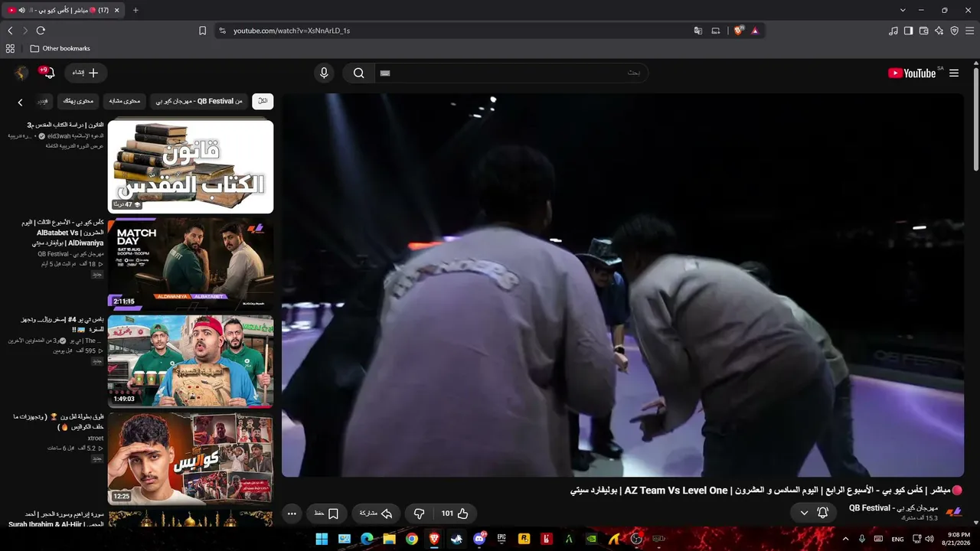The image size is (980, 551).
Task: Open Google Chrome from the taskbar
Action: pyautogui.click(x=412, y=539)
